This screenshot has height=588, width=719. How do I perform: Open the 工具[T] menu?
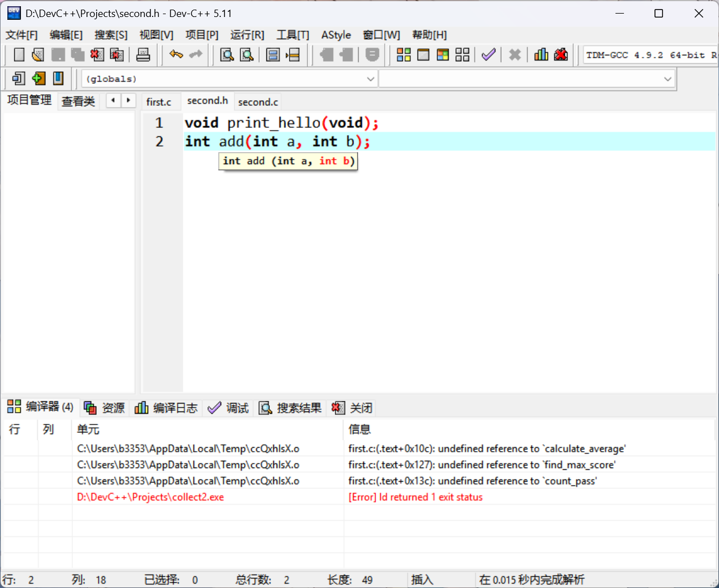pos(293,35)
